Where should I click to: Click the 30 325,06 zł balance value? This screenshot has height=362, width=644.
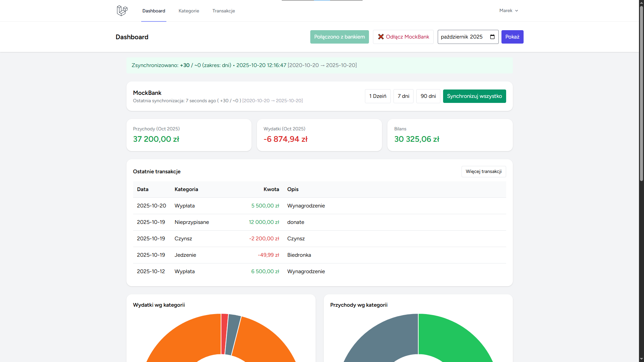click(x=417, y=139)
